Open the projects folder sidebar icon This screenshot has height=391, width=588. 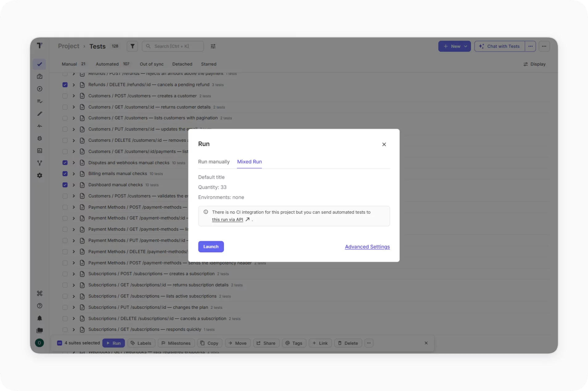coord(39,330)
